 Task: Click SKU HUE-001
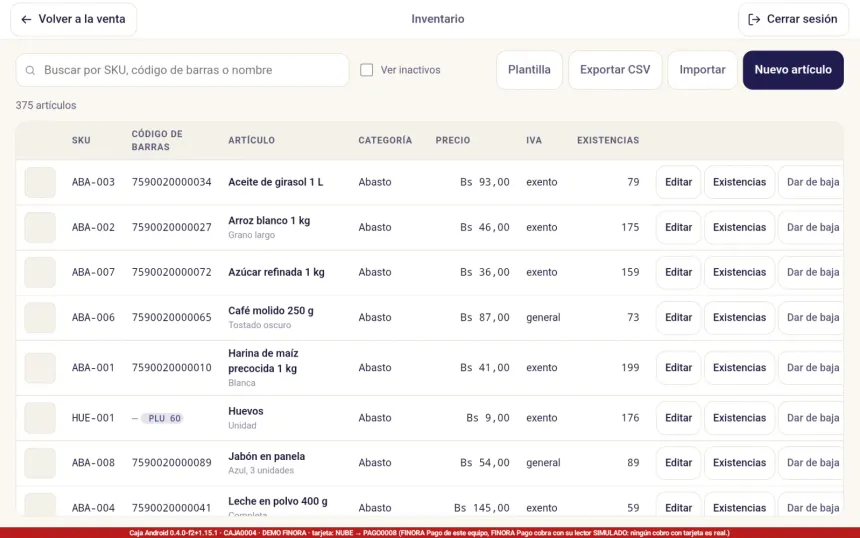(93, 418)
